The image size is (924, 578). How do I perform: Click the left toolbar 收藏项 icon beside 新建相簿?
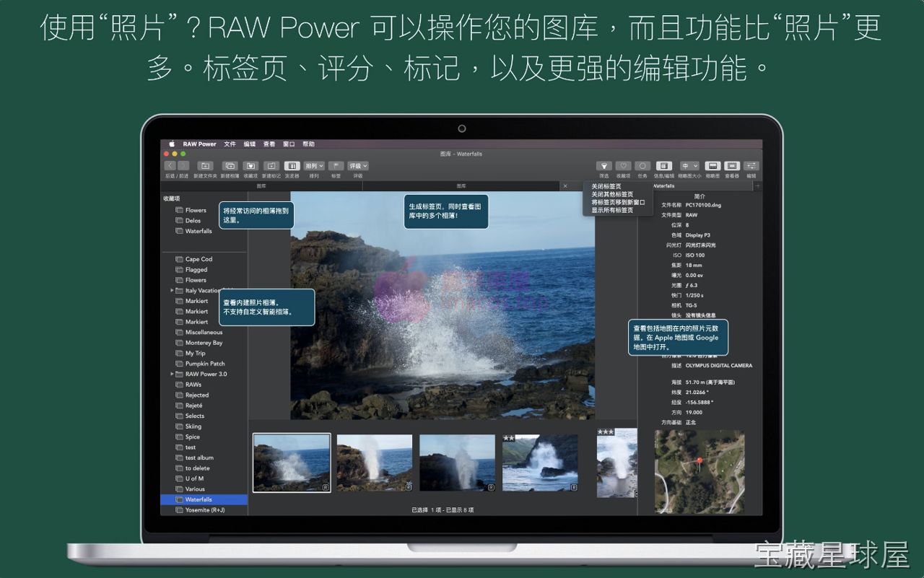[x=250, y=166]
